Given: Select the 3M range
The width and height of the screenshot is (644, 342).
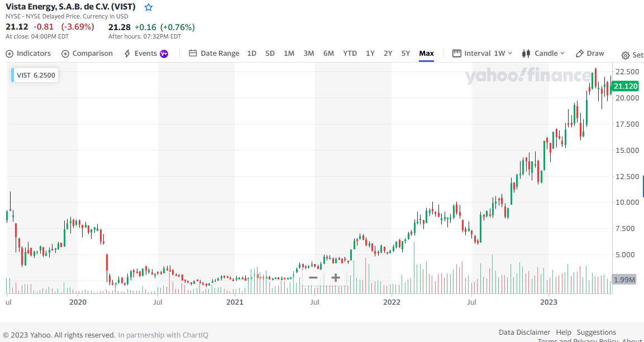Looking at the screenshot, I should [309, 54].
